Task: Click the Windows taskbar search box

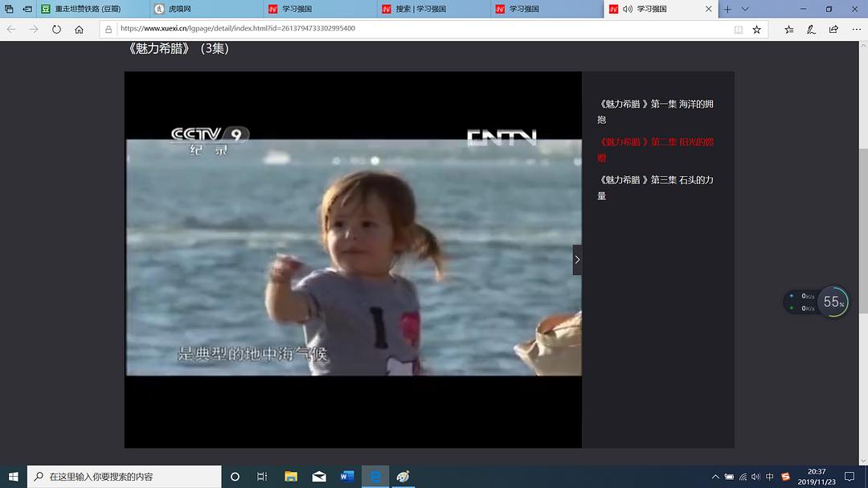Action: pos(125,477)
